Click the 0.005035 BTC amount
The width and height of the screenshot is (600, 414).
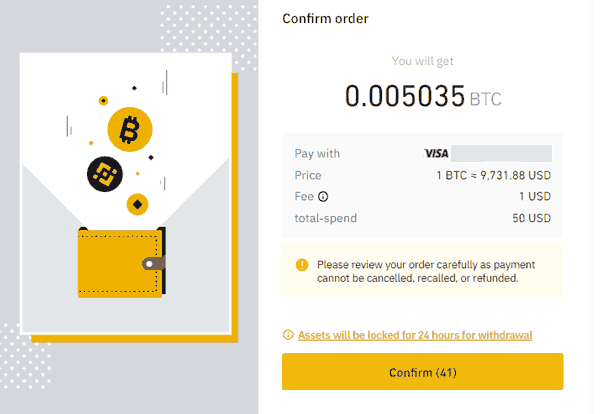pos(423,96)
